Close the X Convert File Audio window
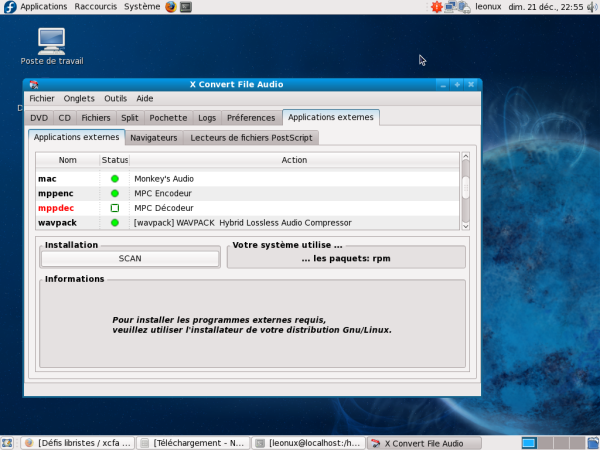The height and width of the screenshot is (450, 600). click(471, 85)
